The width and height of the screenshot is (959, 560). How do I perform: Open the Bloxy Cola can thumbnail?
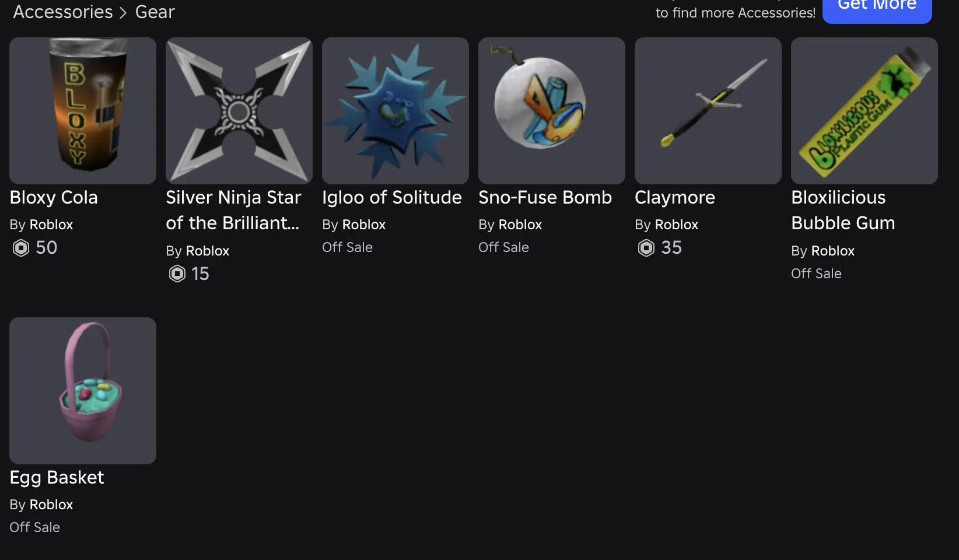point(83,111)
